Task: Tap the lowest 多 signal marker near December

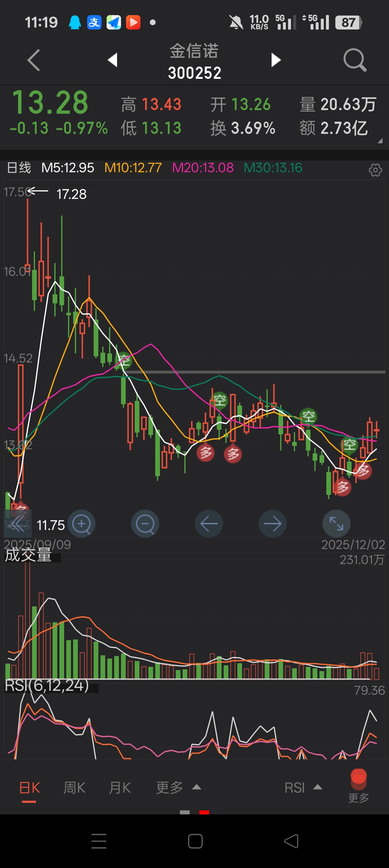Action: pyautogui.click(x=342, y=487)
